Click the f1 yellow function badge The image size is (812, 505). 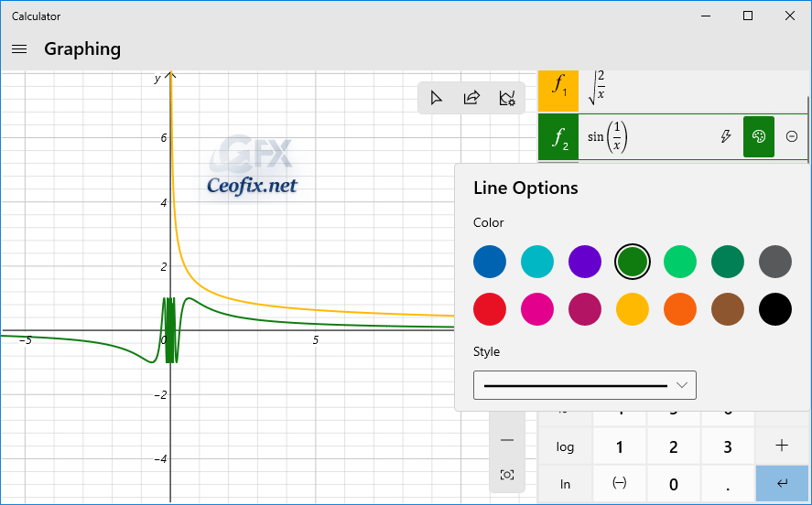click(x=558, y=91)
